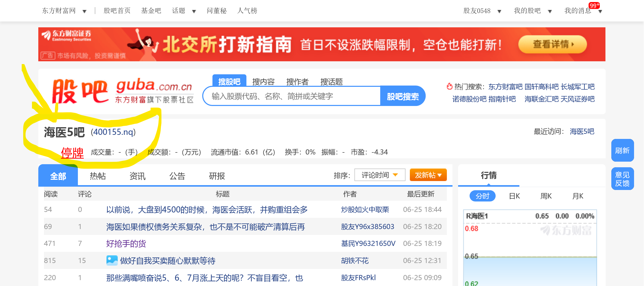Switch to the 资讯 tab
644x286 pixels.
tap(137, 176)
